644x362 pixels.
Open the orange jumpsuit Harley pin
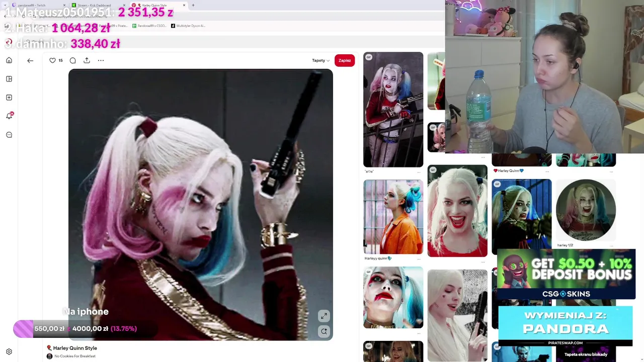[393, 217]
